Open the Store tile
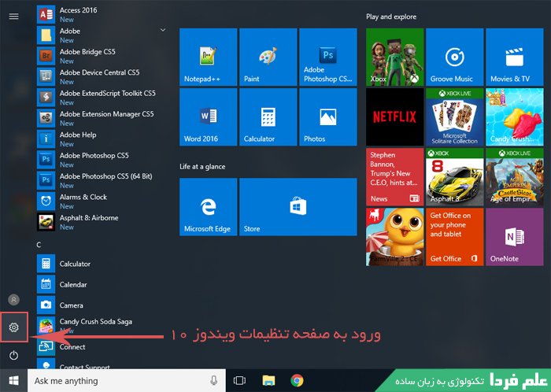This screenshot has height=392, width=551. click(x=298, y=207)
